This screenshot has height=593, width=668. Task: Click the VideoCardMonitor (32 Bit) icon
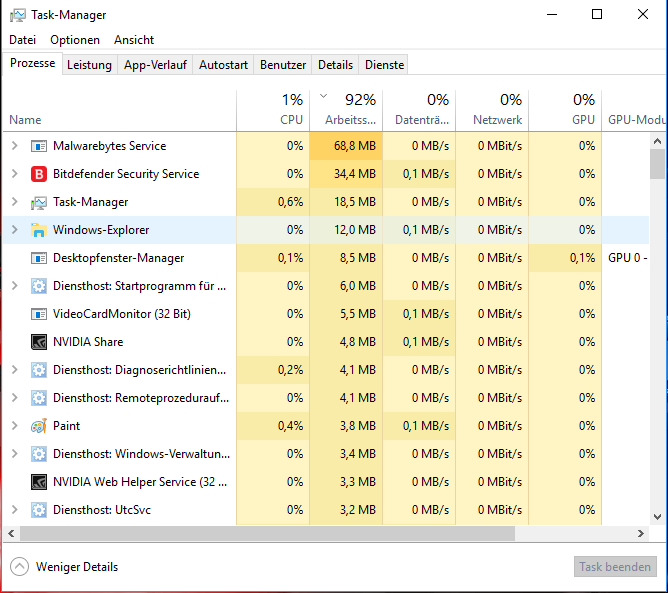39,314
